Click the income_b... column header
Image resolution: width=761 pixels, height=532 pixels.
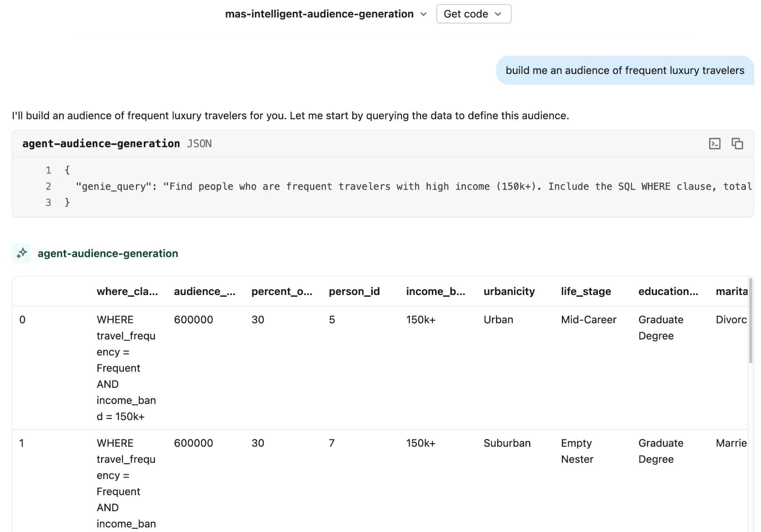[x=435, y=291]
